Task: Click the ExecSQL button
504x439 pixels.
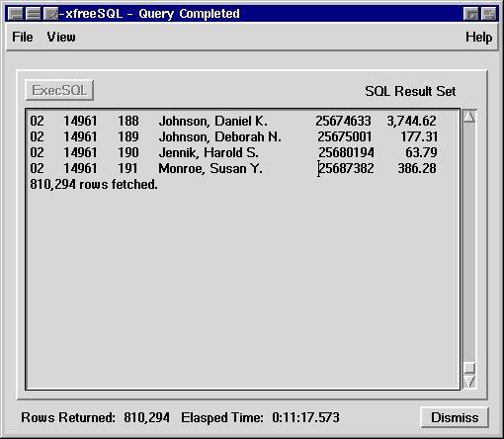Action: tap(59, 90)
